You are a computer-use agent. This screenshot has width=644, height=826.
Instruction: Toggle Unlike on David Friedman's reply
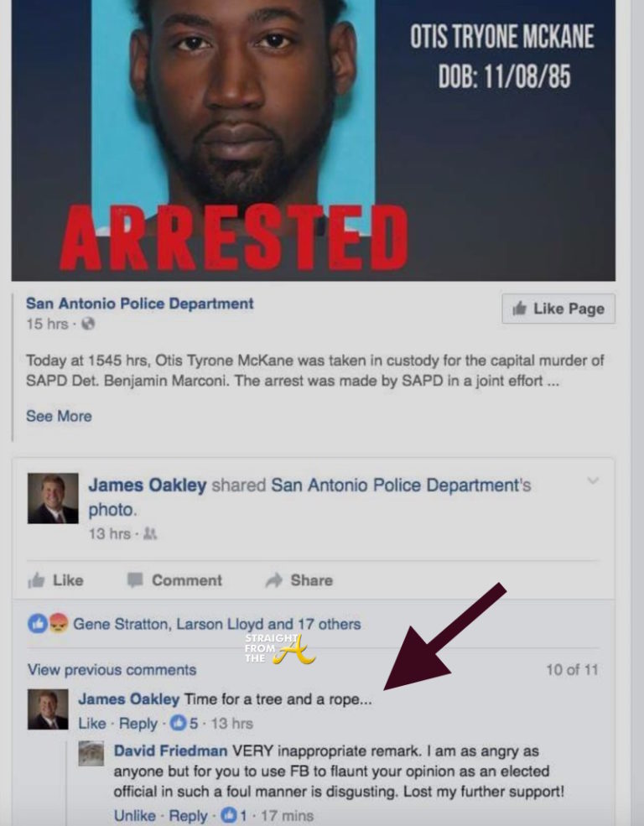(135, 815)
